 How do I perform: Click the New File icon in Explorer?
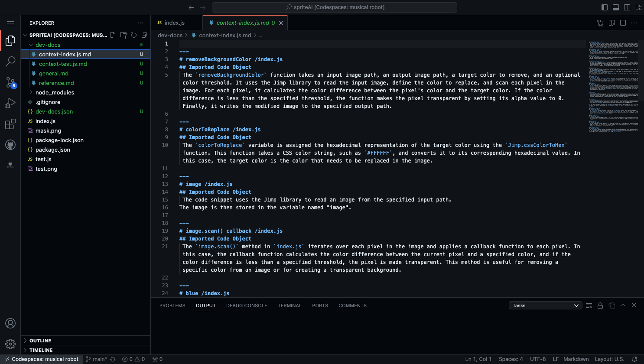(113, 35)
